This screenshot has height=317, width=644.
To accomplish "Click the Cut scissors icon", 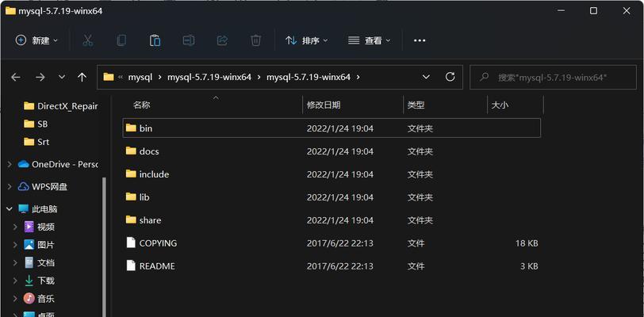I will pyautogui.click(x=87, y=40).
